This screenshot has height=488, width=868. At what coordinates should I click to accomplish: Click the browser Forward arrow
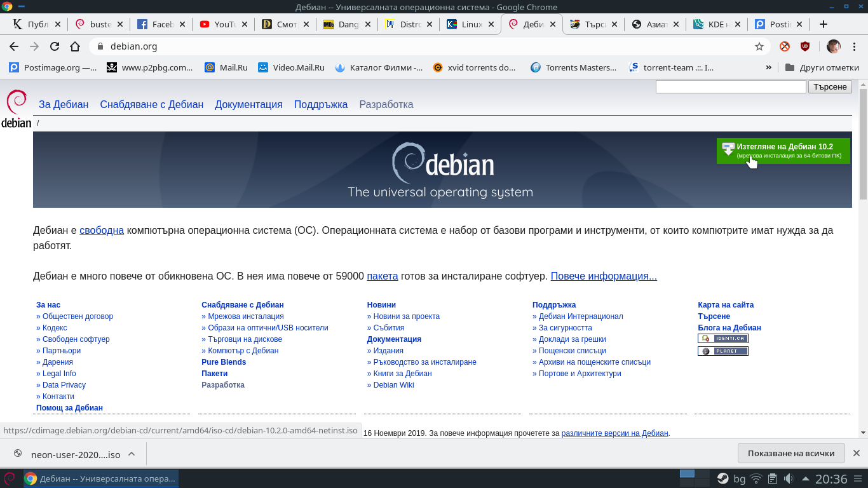(34, 46)
